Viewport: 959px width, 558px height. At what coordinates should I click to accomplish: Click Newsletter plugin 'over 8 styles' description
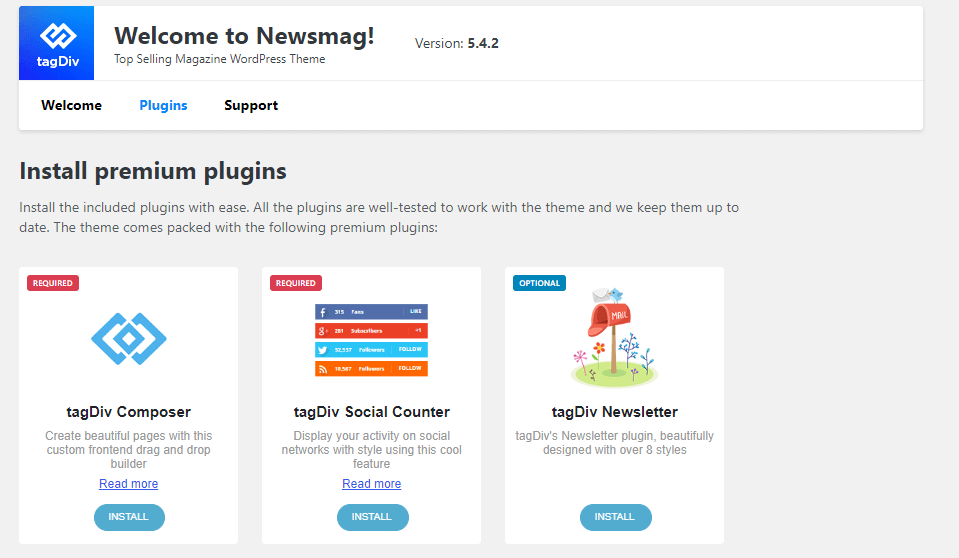point(615,443)
